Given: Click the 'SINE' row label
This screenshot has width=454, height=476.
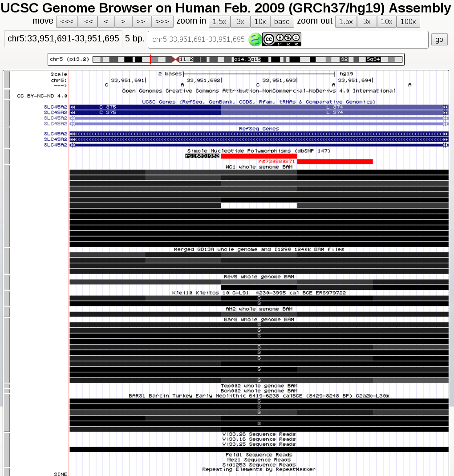Looking at the screenshot, I should (61, 474).
